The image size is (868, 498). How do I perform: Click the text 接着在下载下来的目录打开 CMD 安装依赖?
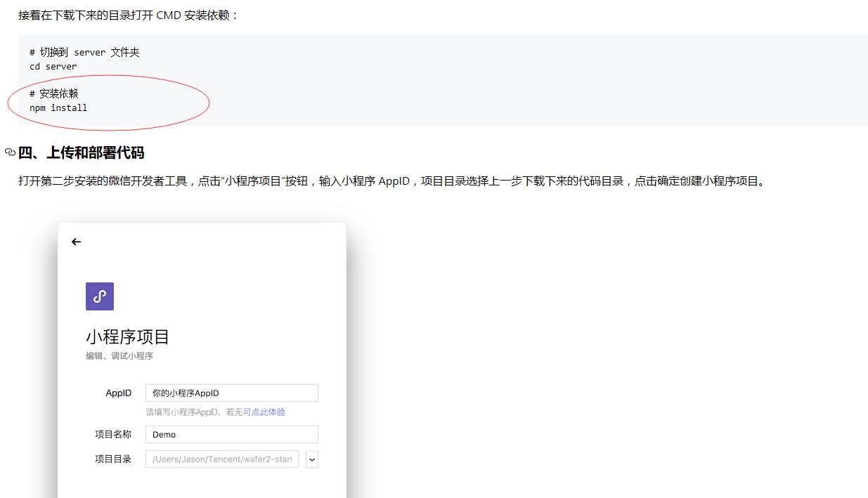[x=129, y=15]
